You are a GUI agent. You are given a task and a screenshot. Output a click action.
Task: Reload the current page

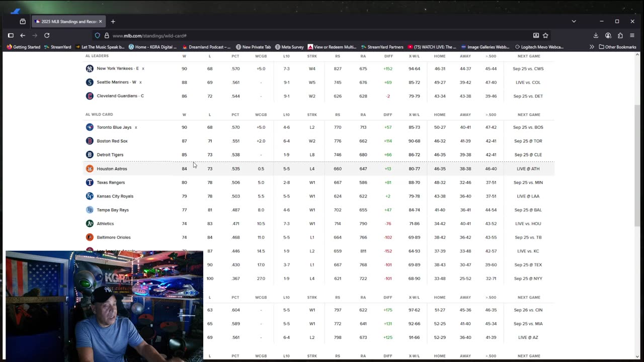coord(47,36)
